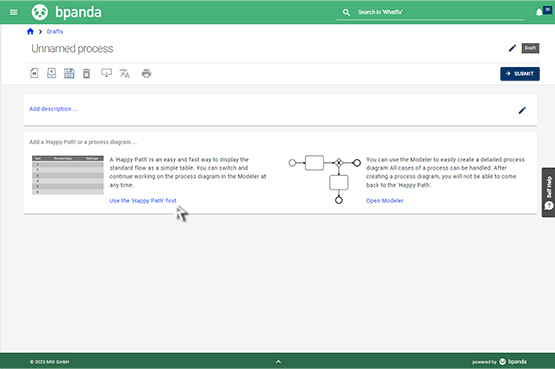Click the screen download icon

[107, 73]
